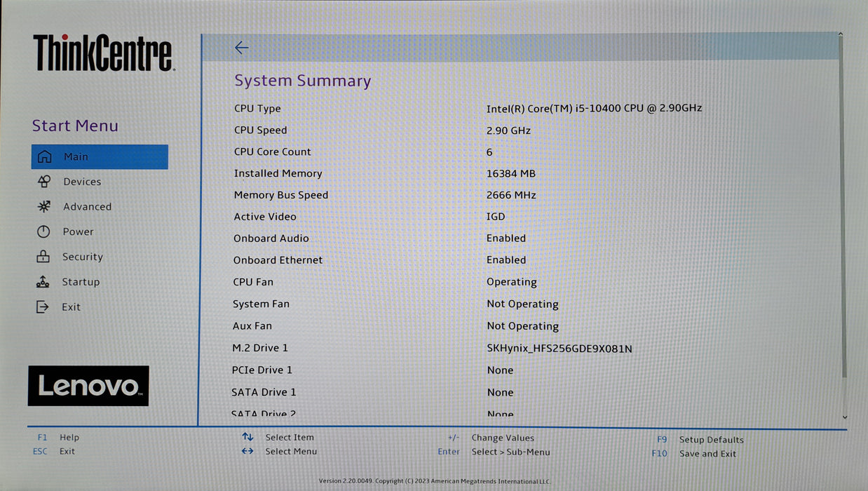Select the Power menu entry

coord(78,231)
